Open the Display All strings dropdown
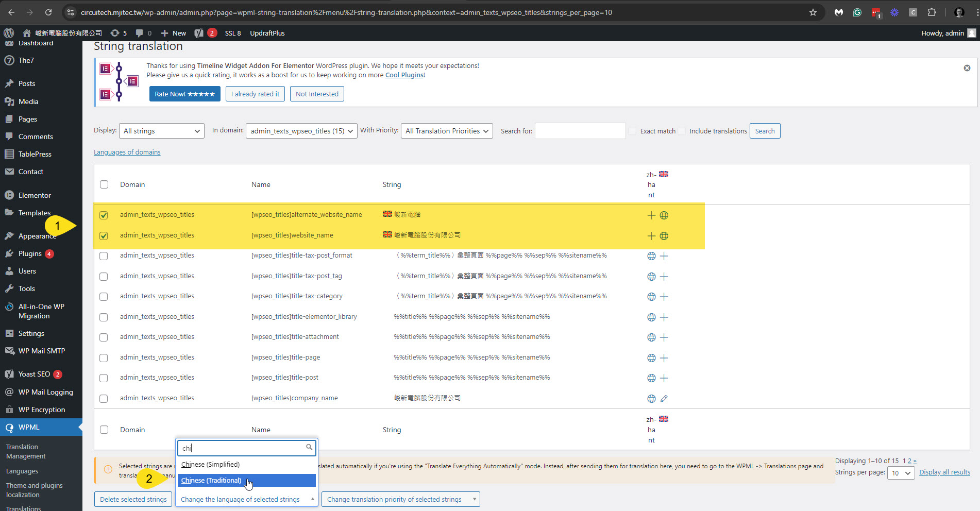This screenshot has width=980, height=511. tap(162, 131)
